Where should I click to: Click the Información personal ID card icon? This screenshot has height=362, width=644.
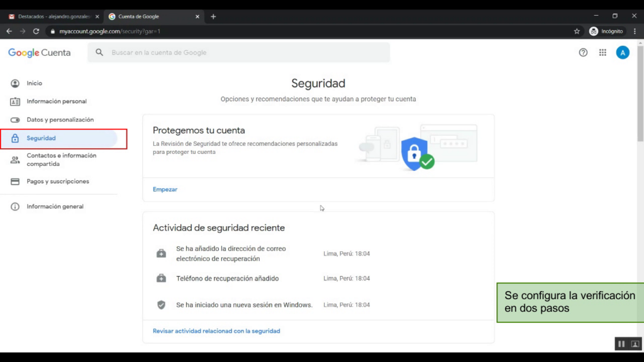pyautogui.click(x=15, y=101)
